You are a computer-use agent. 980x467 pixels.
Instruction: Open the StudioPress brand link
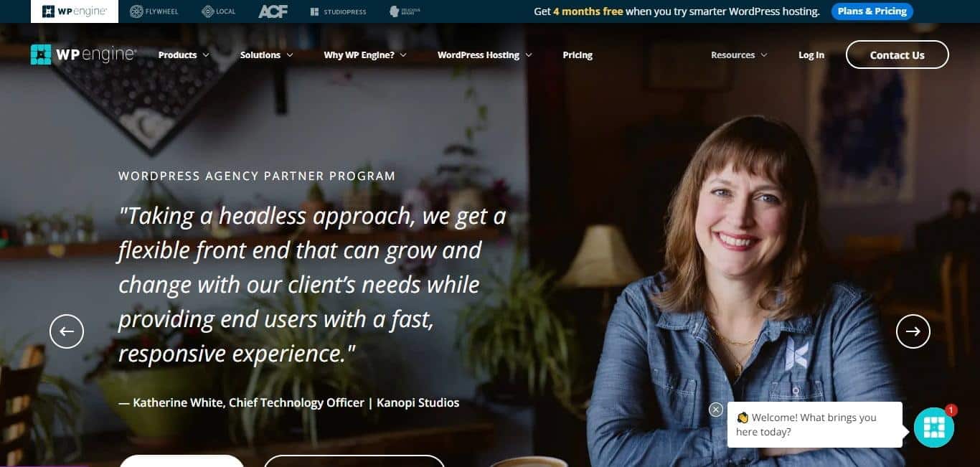tap(339, 11)
